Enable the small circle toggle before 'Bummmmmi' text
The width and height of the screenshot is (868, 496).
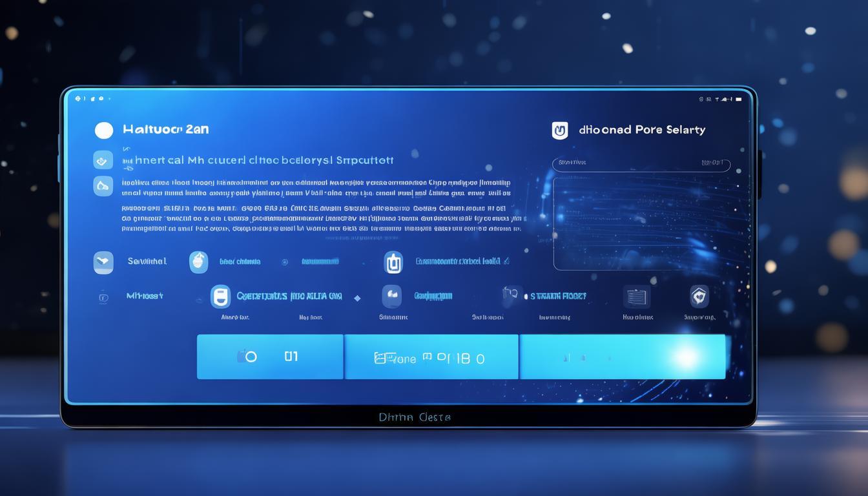point(285,262)
